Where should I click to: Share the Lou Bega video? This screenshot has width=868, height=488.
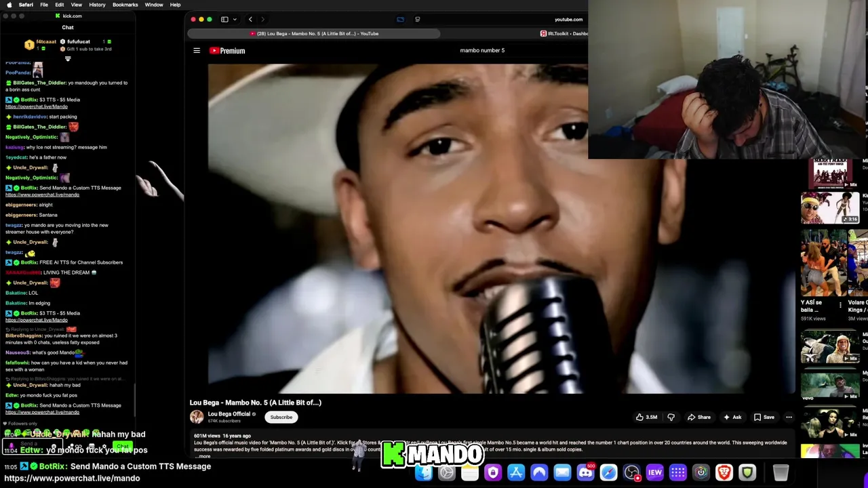pyautogui.click(x=699, y=418)
